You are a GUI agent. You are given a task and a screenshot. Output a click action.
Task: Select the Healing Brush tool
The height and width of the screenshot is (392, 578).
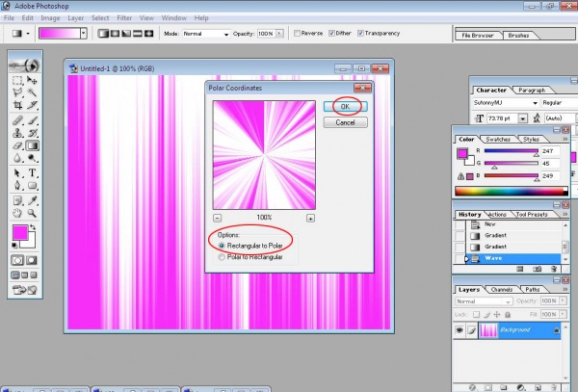[x=17, y=120]
